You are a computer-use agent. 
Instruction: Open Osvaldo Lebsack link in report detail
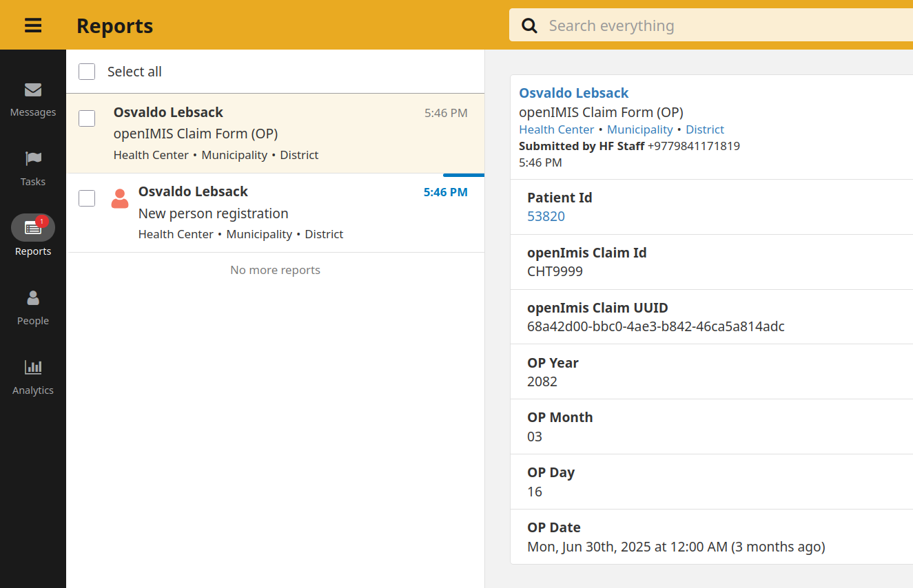pyautogui.click(x=573, y=93)
